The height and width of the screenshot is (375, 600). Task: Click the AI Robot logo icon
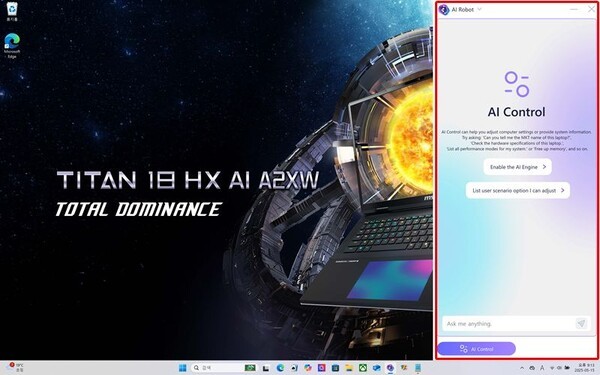[444, 9]
